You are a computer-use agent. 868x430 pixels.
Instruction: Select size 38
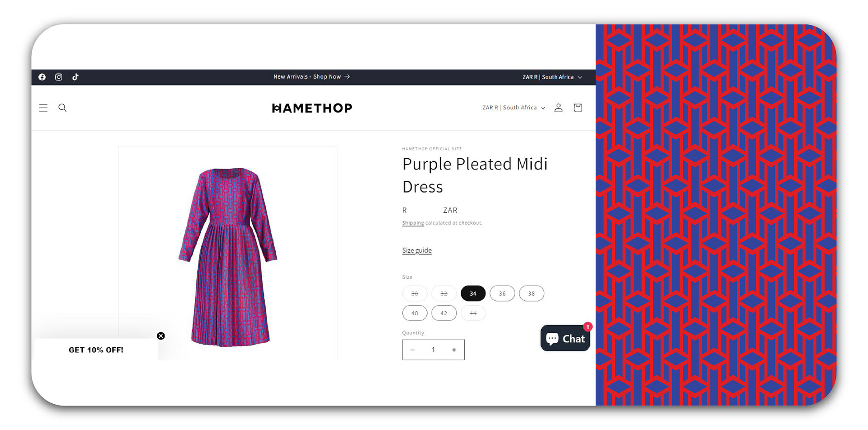532,293
